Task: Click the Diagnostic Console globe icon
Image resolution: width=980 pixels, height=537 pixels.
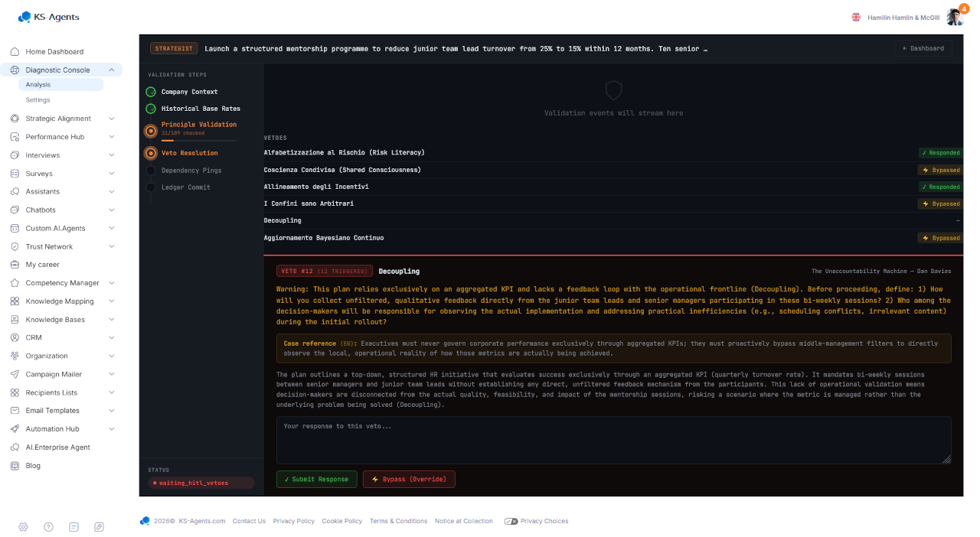Action: (x=15, y=70)
